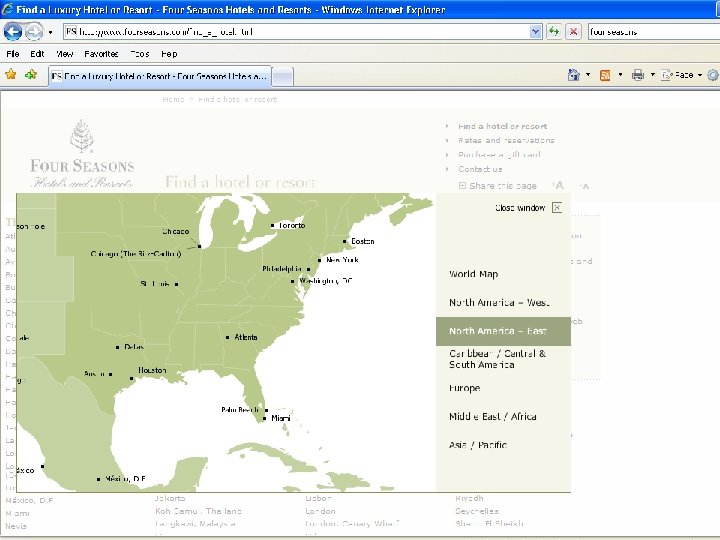720x540 pixels.
Task: Click the Toronto map marker
Action: tap(272, 225)
